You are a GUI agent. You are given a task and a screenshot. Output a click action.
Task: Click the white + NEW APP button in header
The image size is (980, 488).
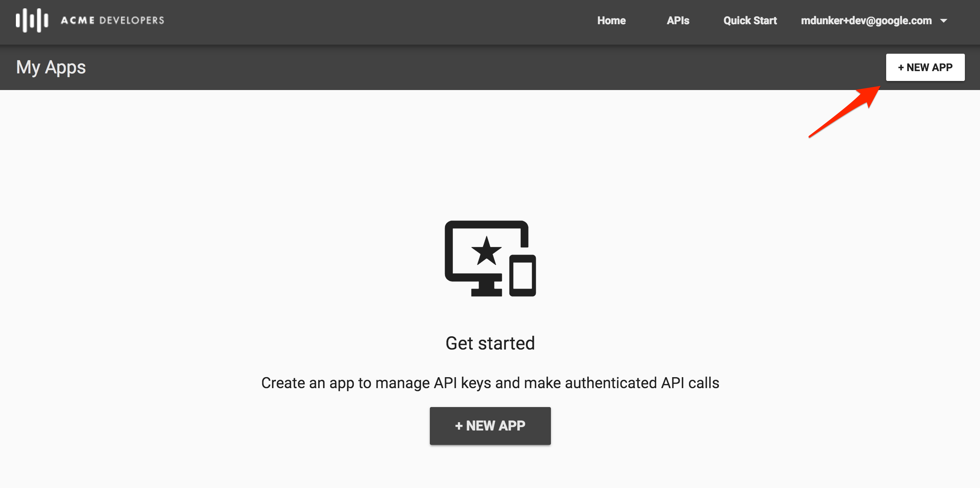pos(925,67)
